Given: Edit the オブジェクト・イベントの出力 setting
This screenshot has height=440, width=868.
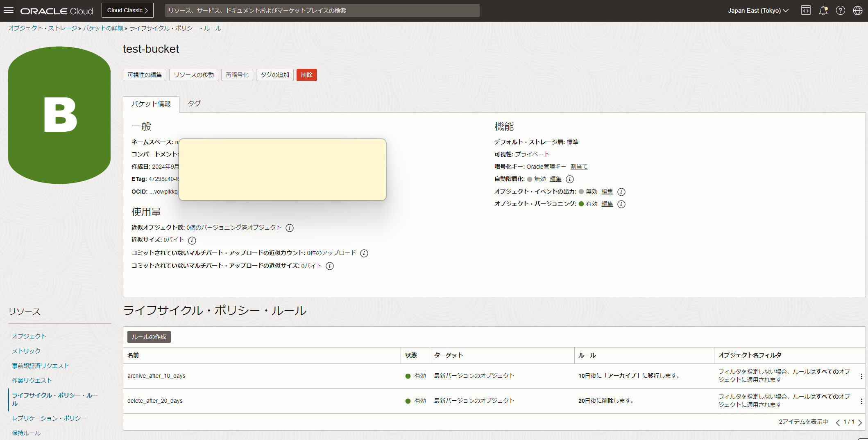Looking at the screenshot, I should tap(607, 192).
